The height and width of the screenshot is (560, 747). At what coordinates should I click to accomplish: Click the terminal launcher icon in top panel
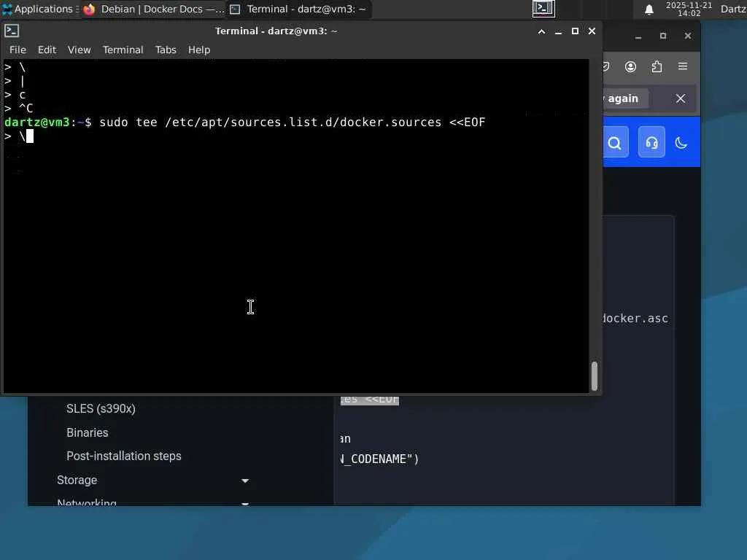pos(543,9)
